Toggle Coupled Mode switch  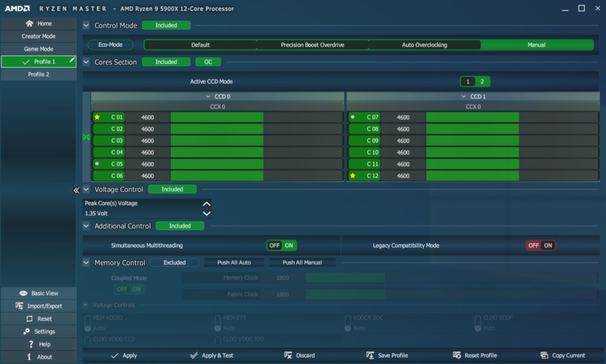pos(129,289)
